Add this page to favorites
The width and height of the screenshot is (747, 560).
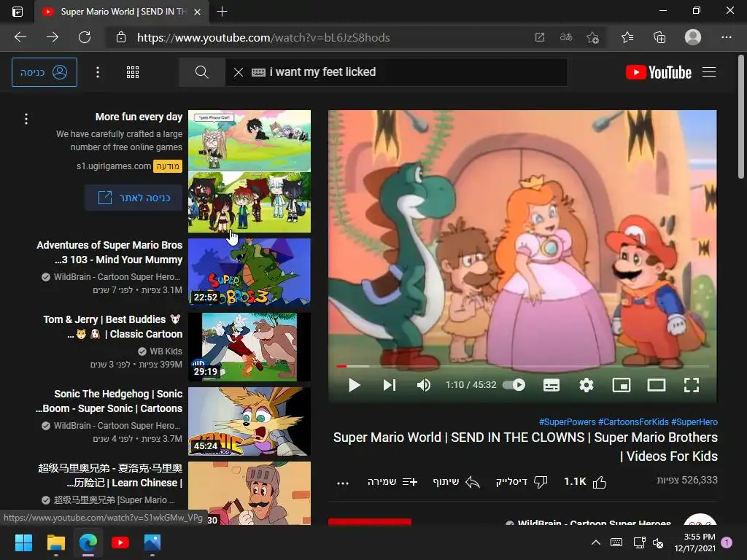tap(592, 37)
